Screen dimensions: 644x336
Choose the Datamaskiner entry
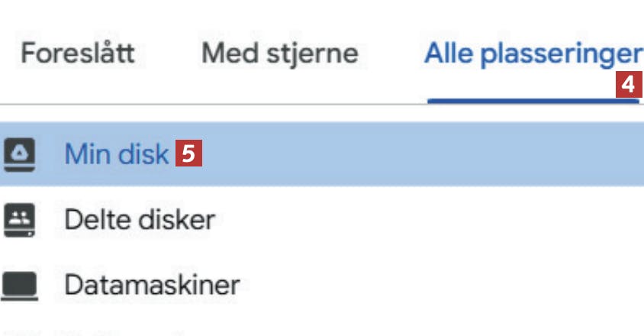coord(152,286)
